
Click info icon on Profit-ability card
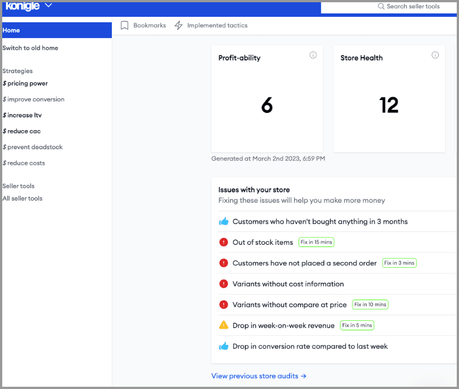pos(313,55)
